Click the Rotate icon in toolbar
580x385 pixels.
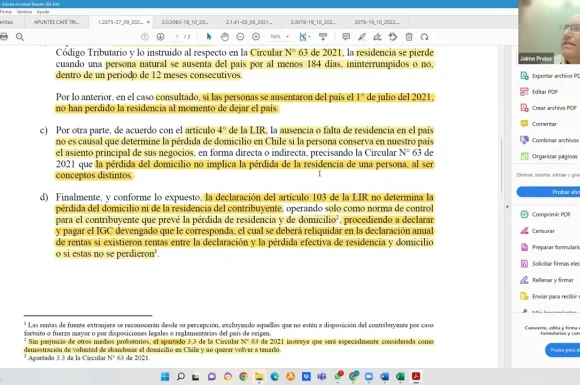pos(424,37)
